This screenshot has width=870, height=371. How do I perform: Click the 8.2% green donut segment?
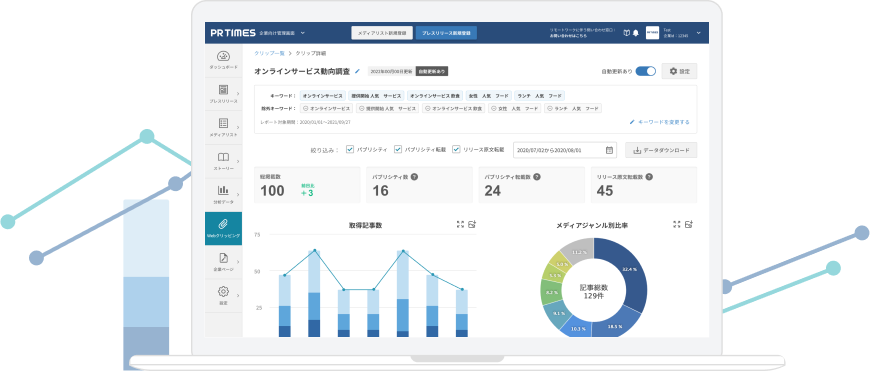point(551,292)
